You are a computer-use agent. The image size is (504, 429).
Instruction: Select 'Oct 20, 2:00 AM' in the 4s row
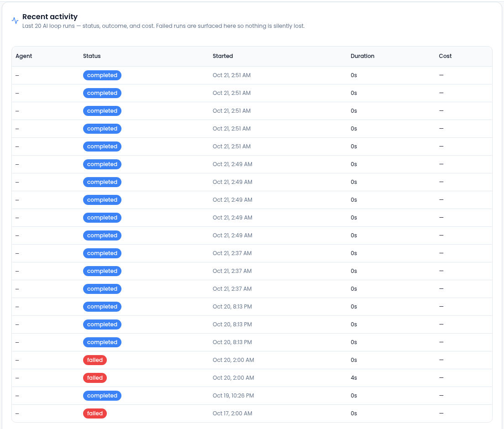(233, 378)
